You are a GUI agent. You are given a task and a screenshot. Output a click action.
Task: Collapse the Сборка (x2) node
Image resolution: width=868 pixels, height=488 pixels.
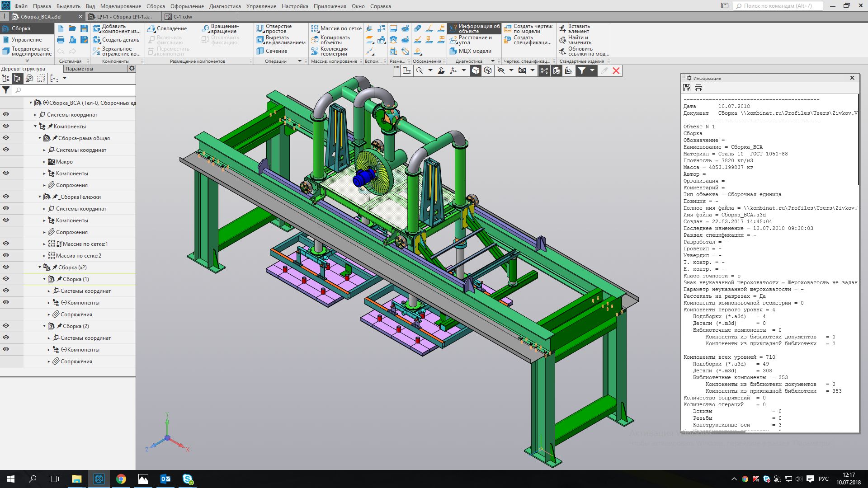pos(40,267)
